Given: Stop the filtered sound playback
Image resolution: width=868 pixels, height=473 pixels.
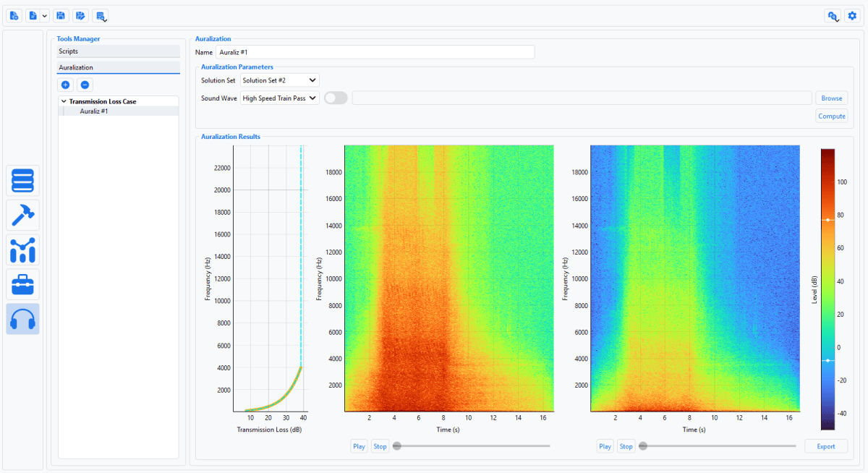Looking at the screenshot, I should tap(626, 446).
